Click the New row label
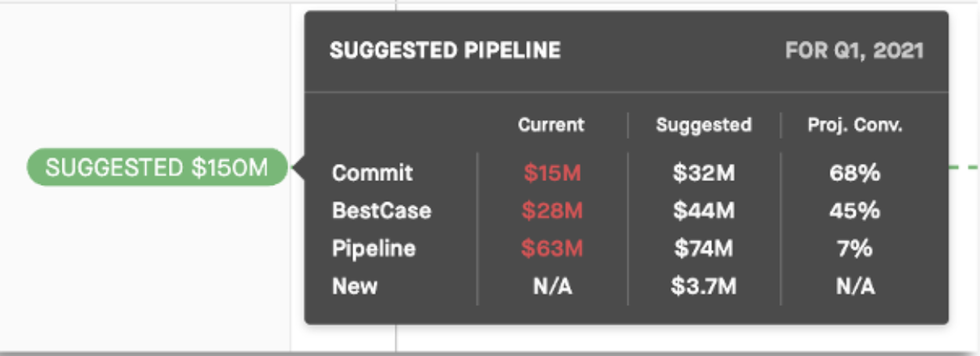Viewport: 980px width, 356px height. (355, 286)
